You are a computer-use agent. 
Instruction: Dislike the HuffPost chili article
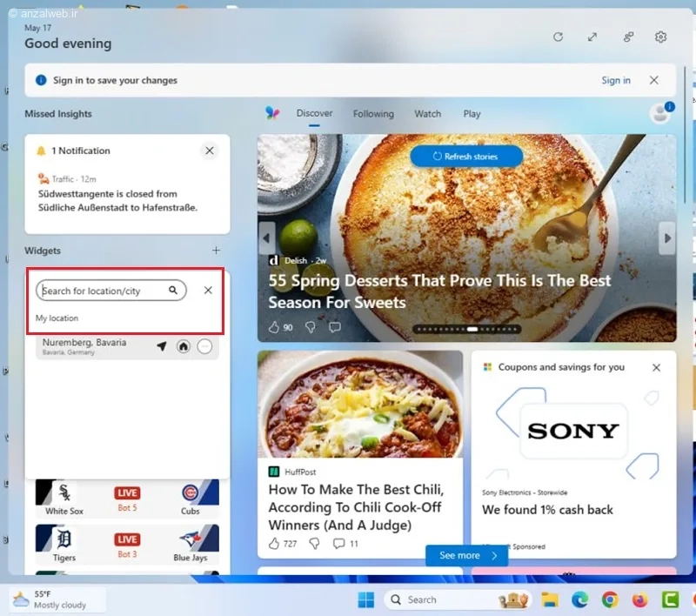(x=314, y=544)
